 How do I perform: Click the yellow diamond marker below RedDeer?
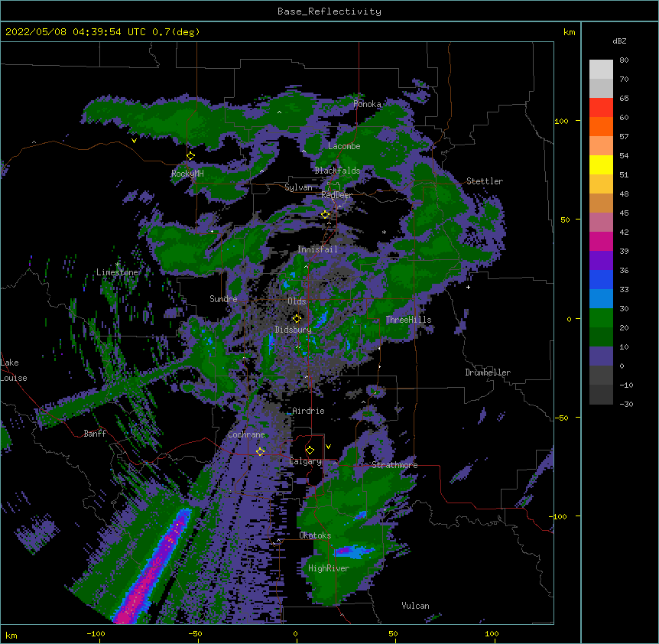(325, 215)
